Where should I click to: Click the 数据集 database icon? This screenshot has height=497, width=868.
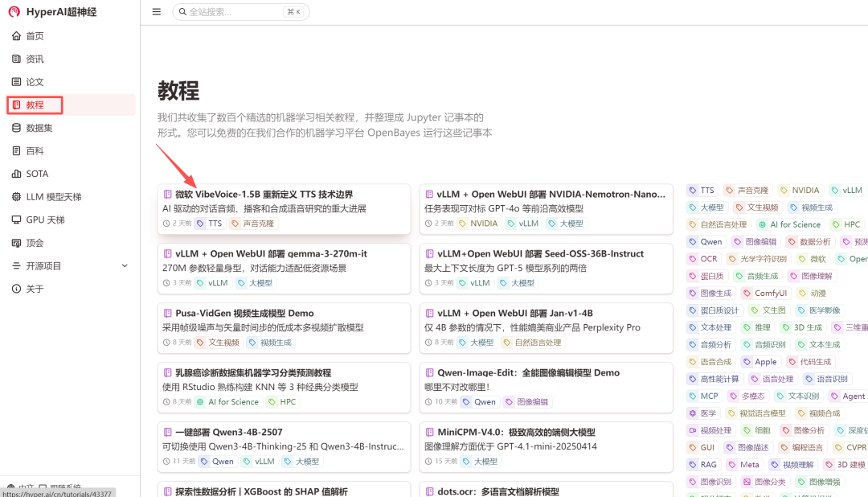point(17,128)
